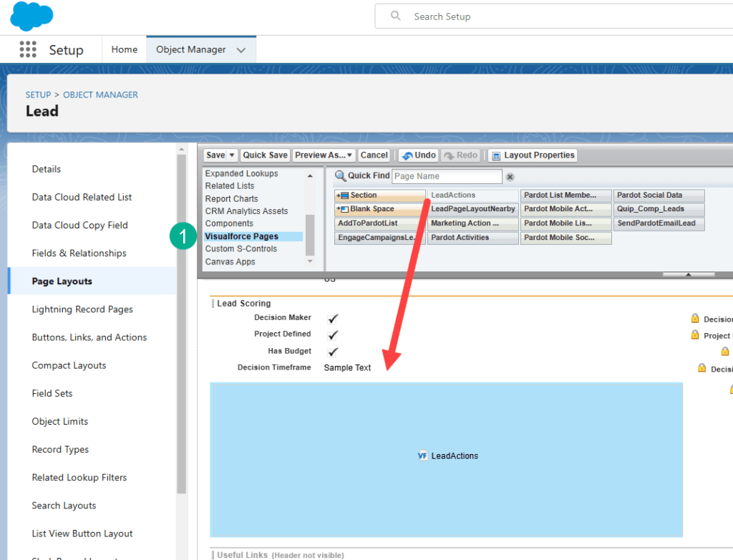Click the Salesforce cloud logo
733x560 pixels.
coord(31,16)
